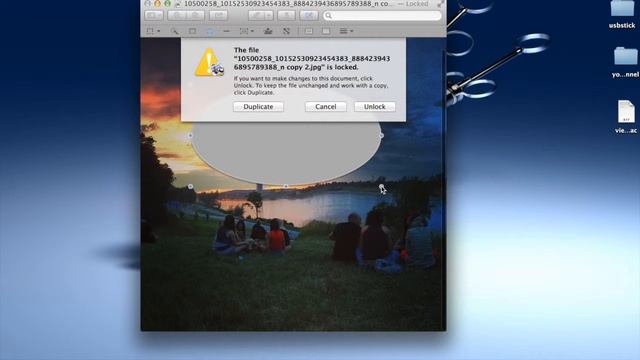Click the Share toolbar button
Screen dimensions: 640x360
(x=218, y=16)
